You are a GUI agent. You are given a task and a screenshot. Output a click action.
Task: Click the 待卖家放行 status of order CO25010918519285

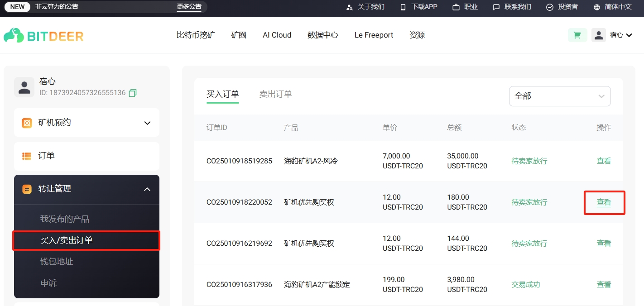[x=529, y=161]
